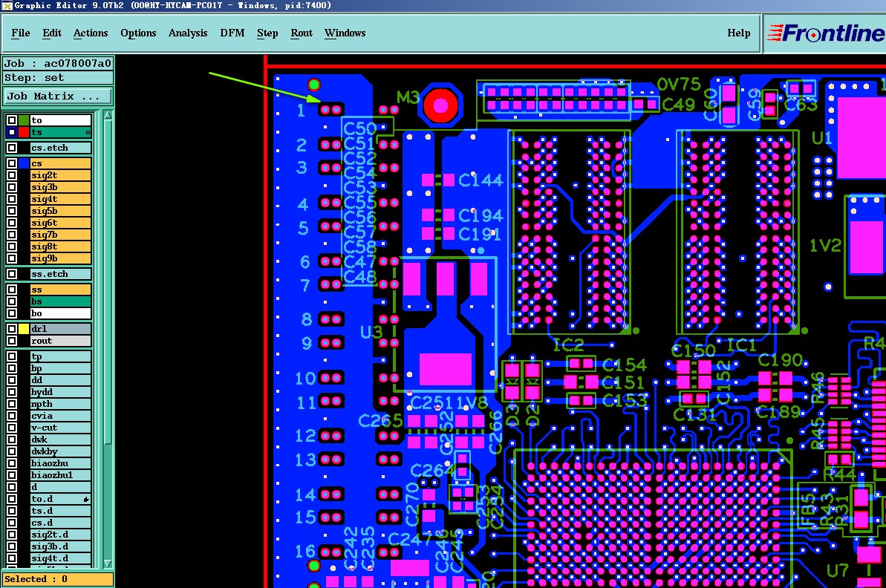Select the 'dd' layer name

(60, 380)
